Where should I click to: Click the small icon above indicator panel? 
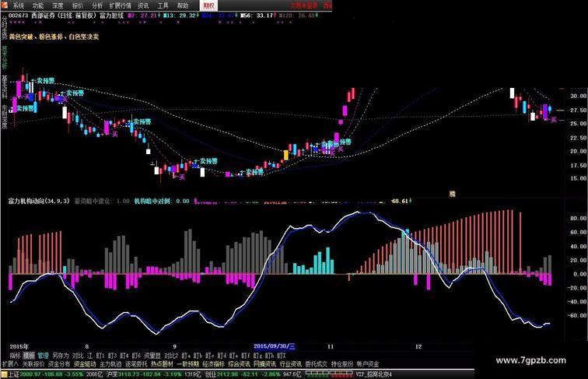452,194
